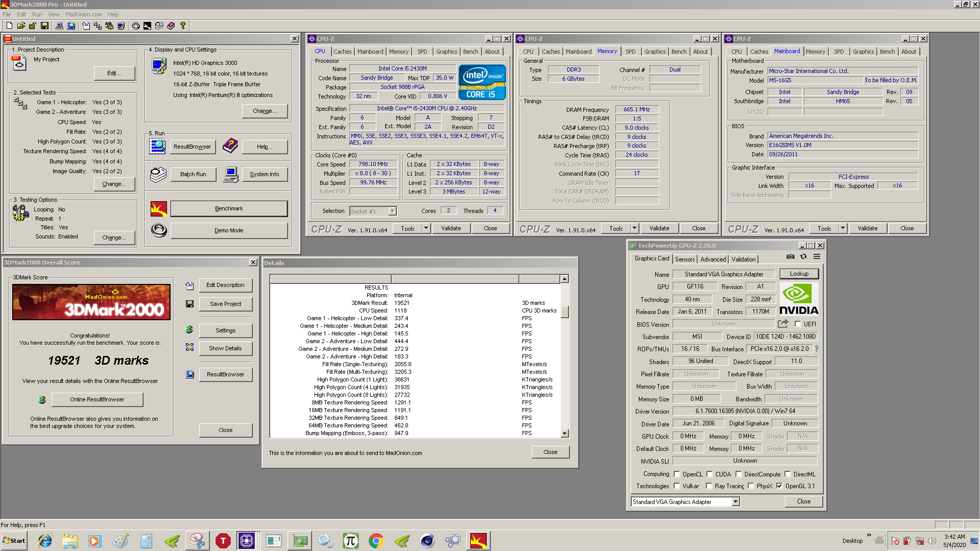Click the testing options toolbar icon
Screen dimensions: 980x551
point(109,26)
